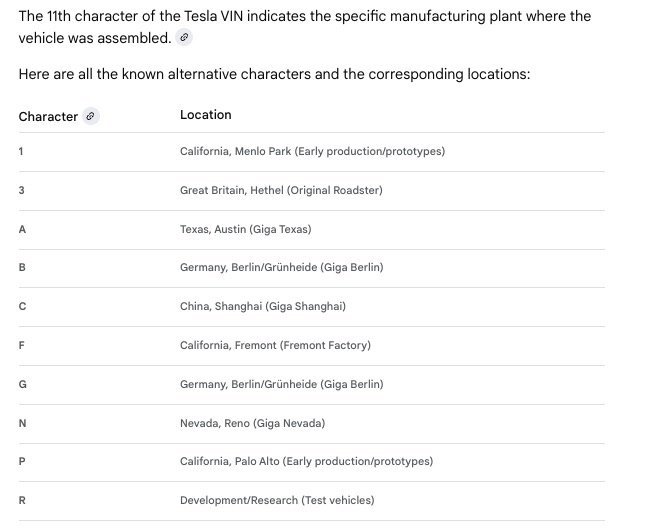The width and height of the screenshot is (653, 529).
Task: Select the Texas, Austin (Giga Texas) cell
Action: pyautogui.click(x=245, y=229)
